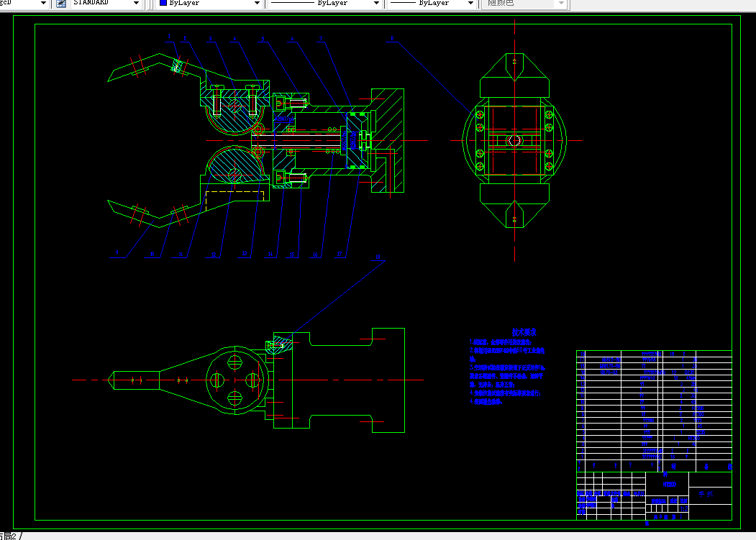Select the 技术要求 heading text
Image resolution: width=756 pixels, height=540 pixels.
click(524, 332)
